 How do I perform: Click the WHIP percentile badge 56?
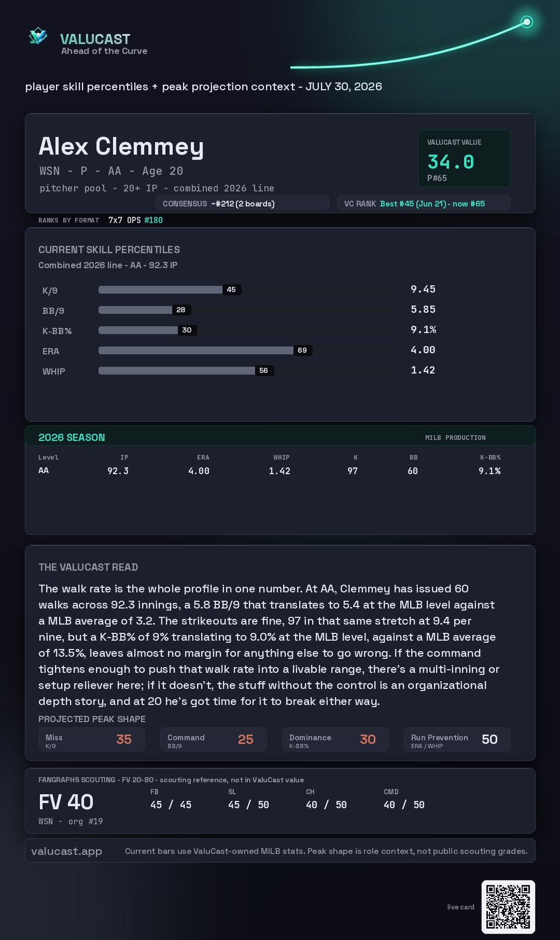264,370
